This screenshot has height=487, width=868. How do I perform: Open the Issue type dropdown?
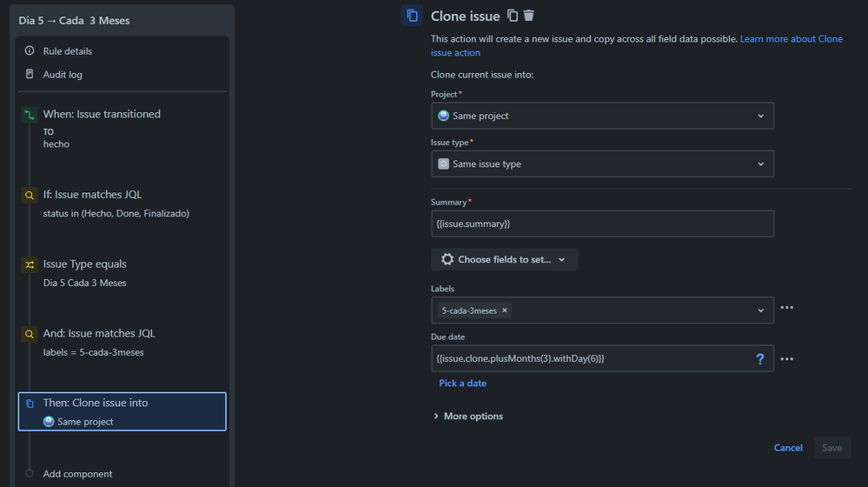(x=602, y=164)
